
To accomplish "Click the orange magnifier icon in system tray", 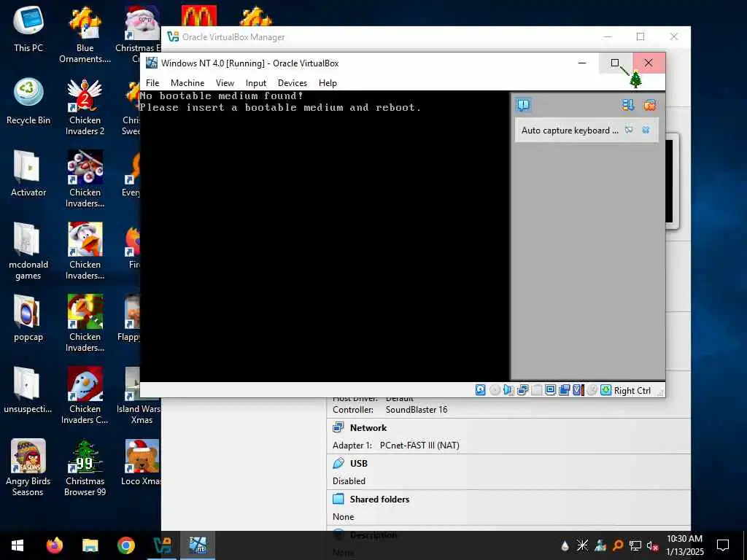I will click(618, 545).
